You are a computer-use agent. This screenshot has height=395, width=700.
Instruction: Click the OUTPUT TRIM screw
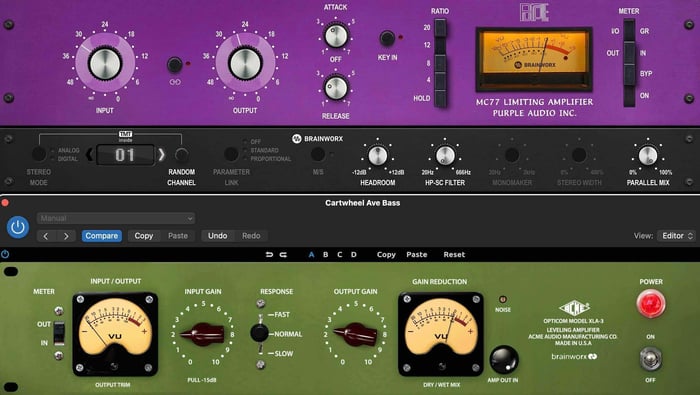tap(114, 366)
